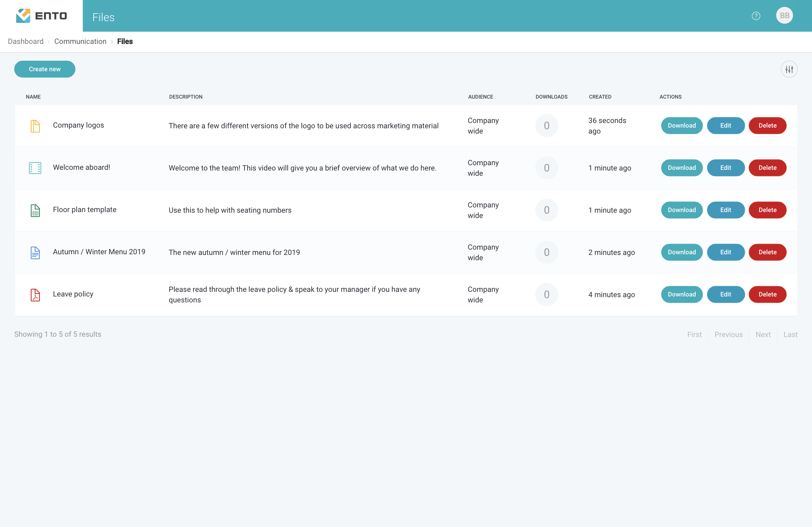Click the download count badge for Company logos
The width and height of the screenshot is (812, 527).
547,126
